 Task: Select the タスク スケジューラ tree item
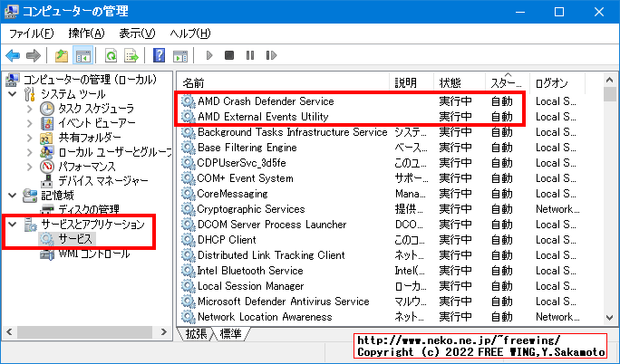click(x=96, y=108)
